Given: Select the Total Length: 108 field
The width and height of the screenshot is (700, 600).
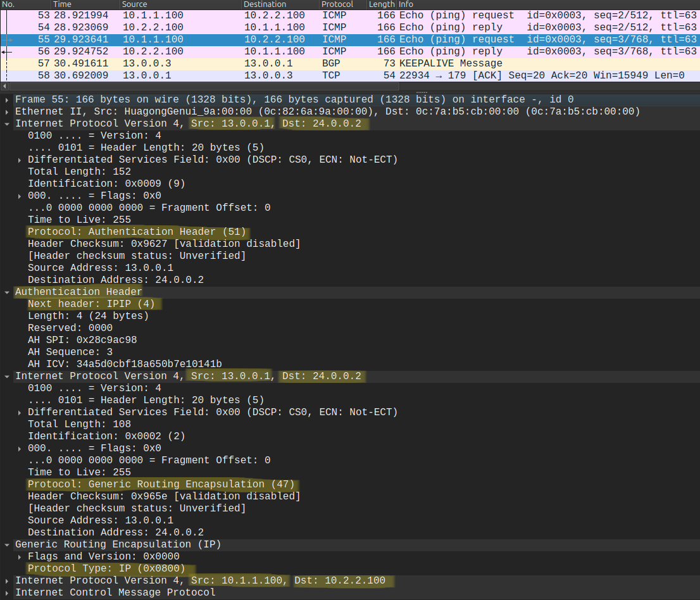Looking at the screenshot, I should [x=80, y=425].
